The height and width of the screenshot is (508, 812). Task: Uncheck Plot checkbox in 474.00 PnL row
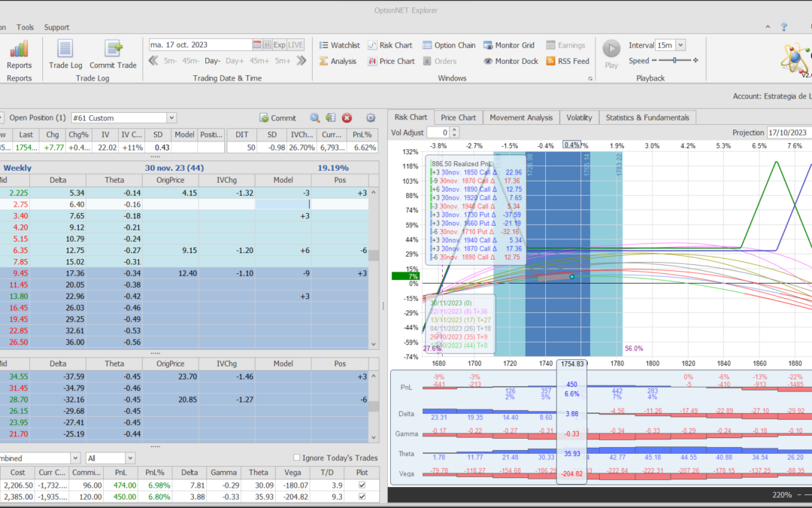[362, 485]
